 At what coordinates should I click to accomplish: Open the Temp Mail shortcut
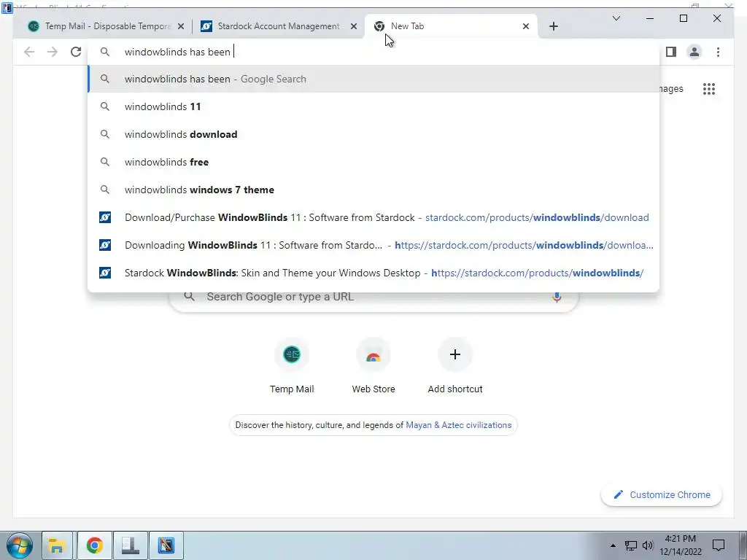click(x=292, y=366)
